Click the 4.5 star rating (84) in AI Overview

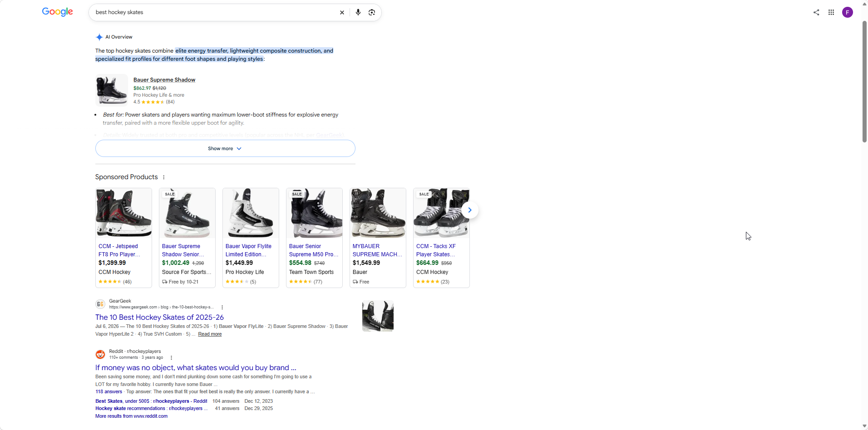point(154,102)
